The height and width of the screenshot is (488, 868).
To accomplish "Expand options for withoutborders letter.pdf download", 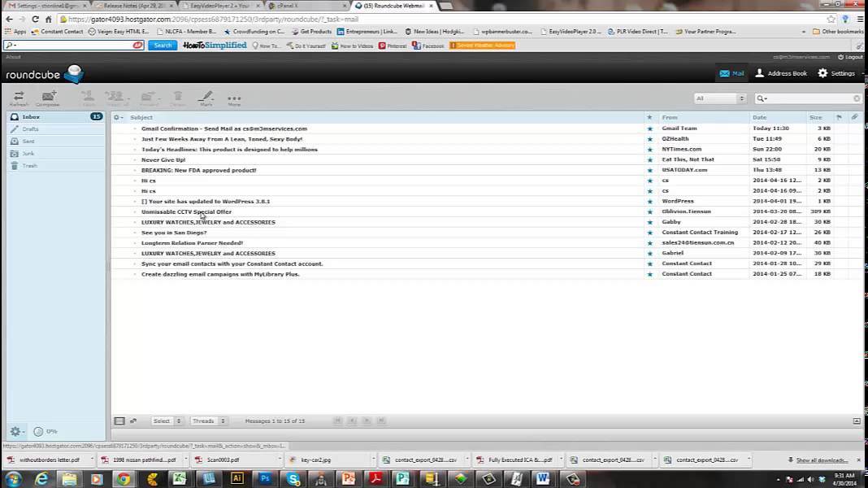I will tap(92, 460).
